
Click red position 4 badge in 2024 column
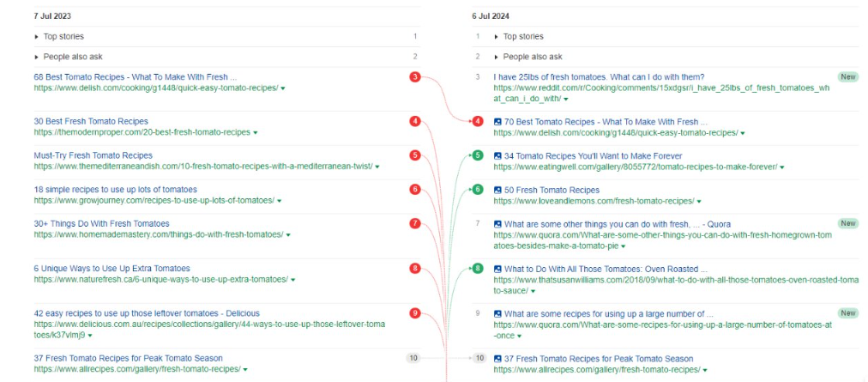478,121
